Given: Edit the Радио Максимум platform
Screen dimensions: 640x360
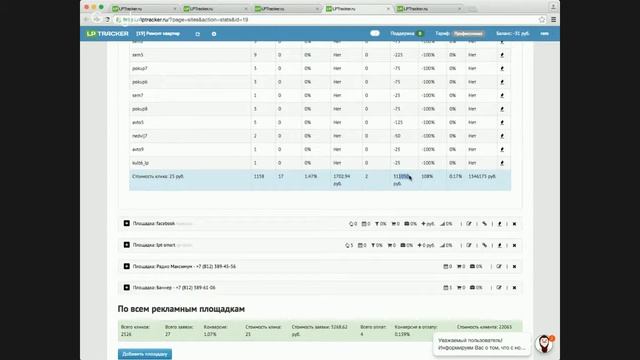Looking at the screenshot, I should tap(499, 267).
